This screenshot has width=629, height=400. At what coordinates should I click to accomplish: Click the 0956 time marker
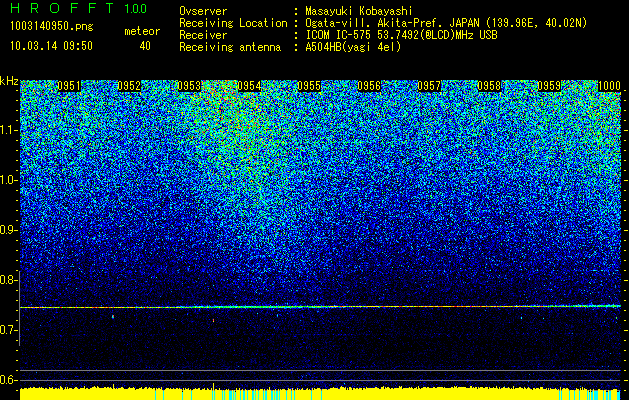tap(369, 86)
